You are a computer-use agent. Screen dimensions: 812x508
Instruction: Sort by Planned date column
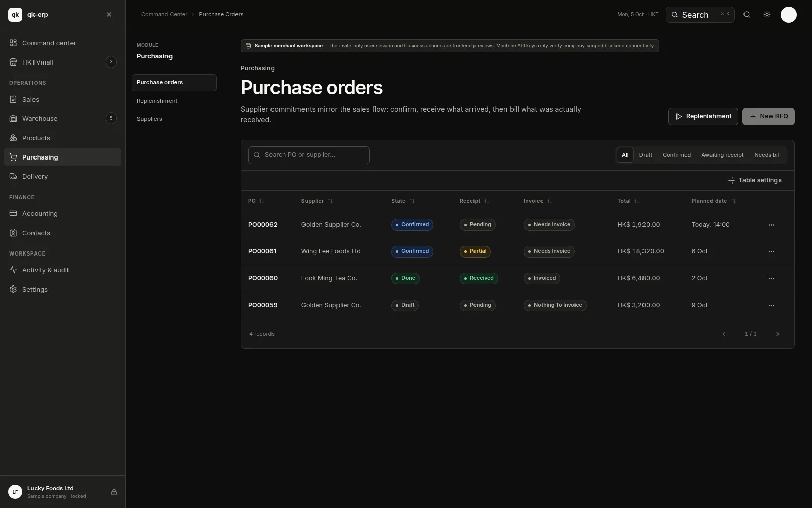click(x=714, y=201)
